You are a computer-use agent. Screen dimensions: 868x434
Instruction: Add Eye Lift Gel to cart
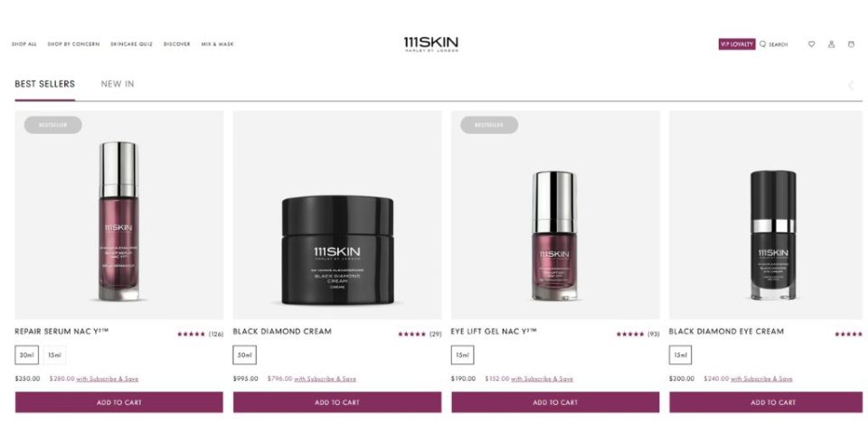coord(555,402)
